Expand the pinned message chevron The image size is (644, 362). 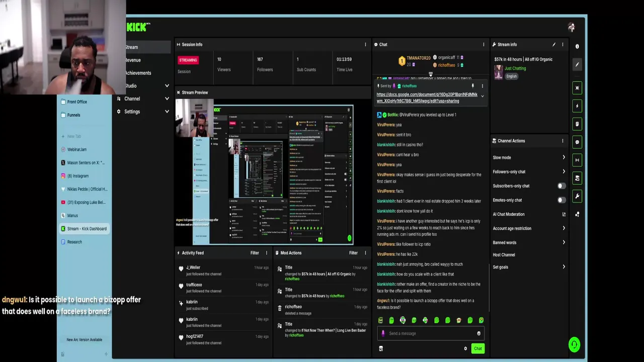tap(482, 96)
